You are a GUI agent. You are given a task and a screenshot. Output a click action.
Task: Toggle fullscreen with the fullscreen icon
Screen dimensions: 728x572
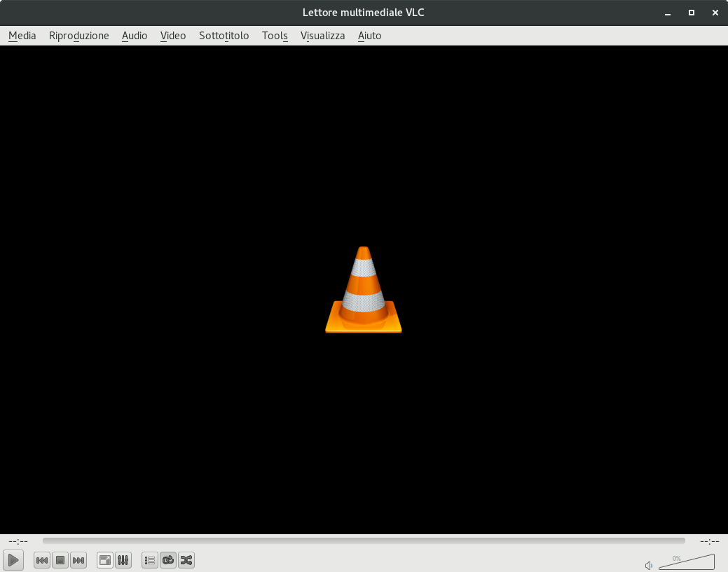(104, 560)
